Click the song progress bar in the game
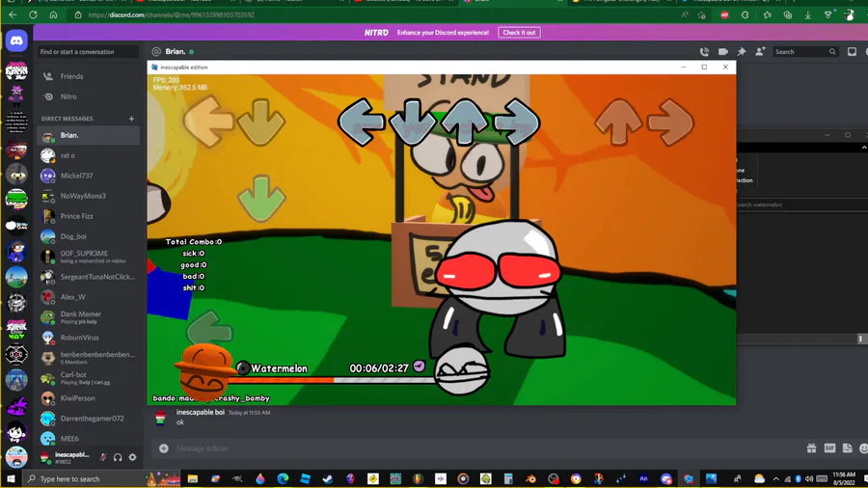The height and width of the screenshot is (488, 868). point(335,380)
